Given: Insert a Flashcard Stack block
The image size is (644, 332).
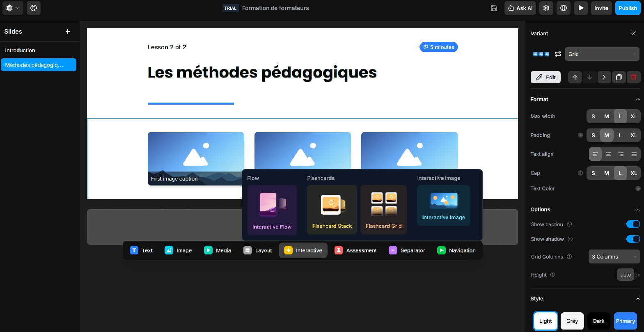Looking at the screenshot, I should 332,210.
